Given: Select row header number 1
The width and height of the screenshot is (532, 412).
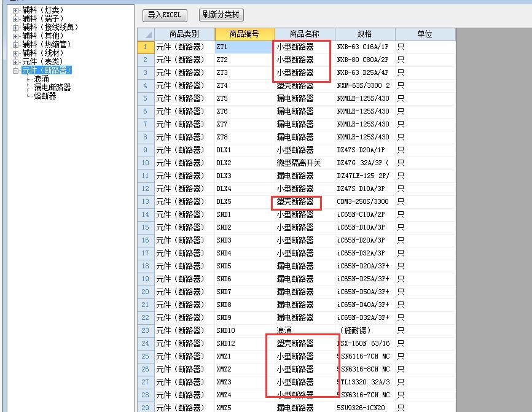Looking at the screenshot, I should 146,47.
